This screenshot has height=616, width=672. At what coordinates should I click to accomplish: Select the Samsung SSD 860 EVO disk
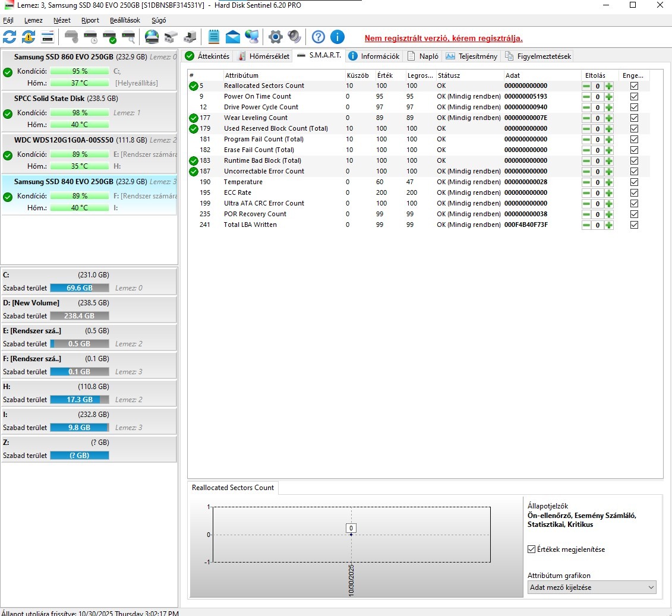(x=89, y=70)
